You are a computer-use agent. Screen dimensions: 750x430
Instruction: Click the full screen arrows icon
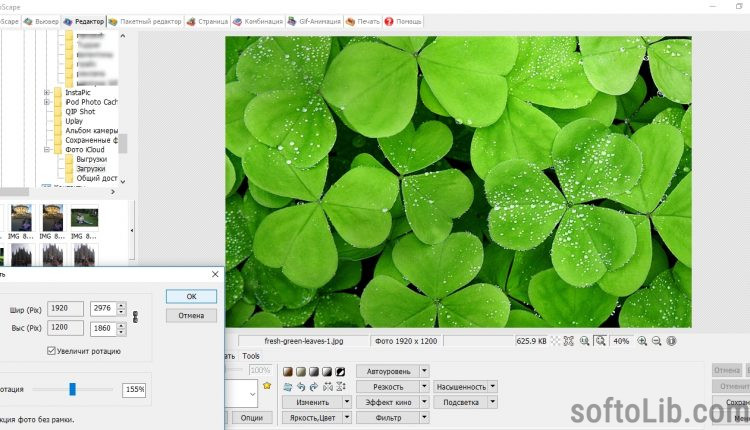coord(568,341)
